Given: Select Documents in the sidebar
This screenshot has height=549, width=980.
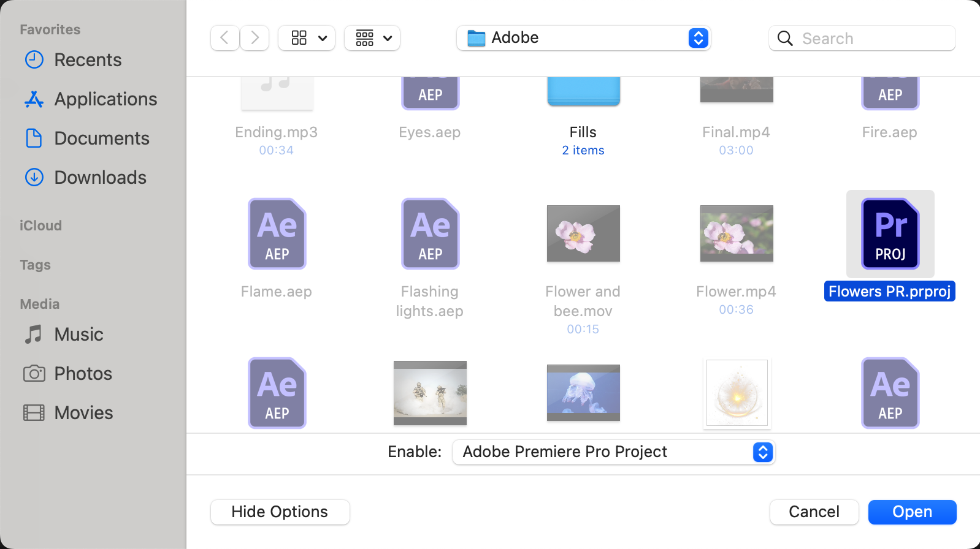Looking at the screenshot, I should (102, 138).
